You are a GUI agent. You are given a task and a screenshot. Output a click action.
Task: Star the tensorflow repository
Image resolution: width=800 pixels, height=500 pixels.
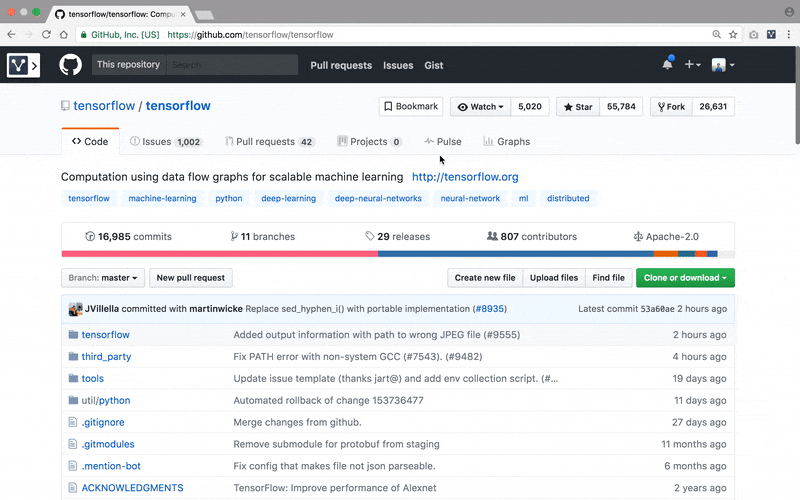click(578, 107)
